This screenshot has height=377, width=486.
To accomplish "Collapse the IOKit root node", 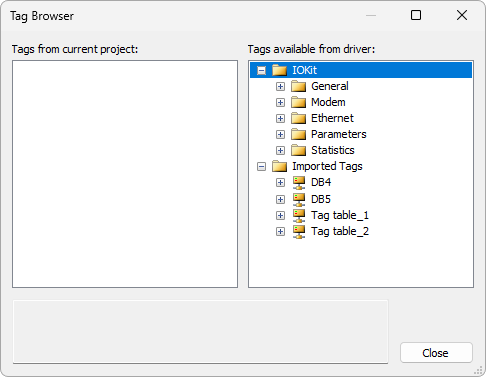I will coord(261,70).
